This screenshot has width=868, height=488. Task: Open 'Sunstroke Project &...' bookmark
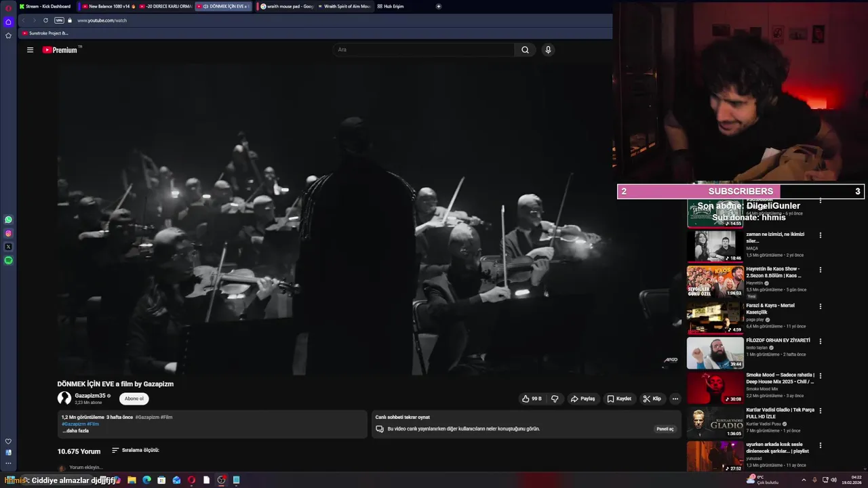pos(45,33)
